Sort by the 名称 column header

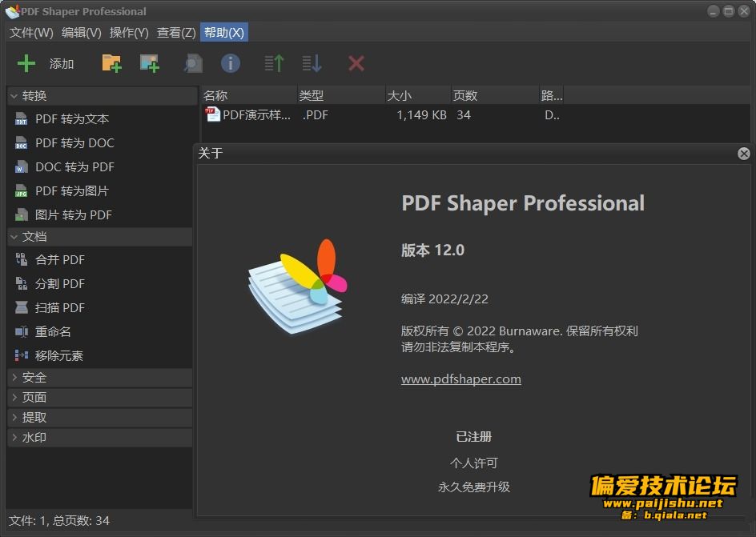249,95
